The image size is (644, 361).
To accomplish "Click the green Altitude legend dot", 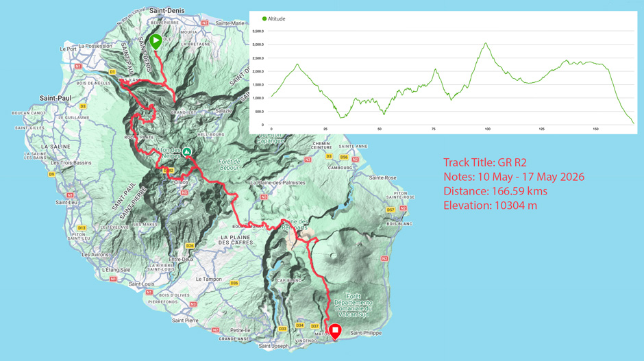I will pyautogui.click(x=264, y=19).
